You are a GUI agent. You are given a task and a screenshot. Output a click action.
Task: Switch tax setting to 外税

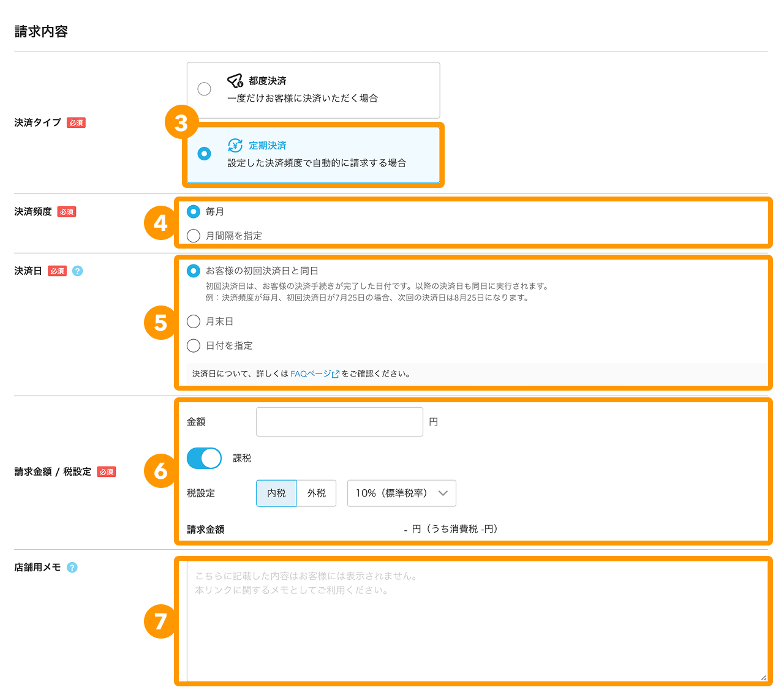(x=316, y=493)
